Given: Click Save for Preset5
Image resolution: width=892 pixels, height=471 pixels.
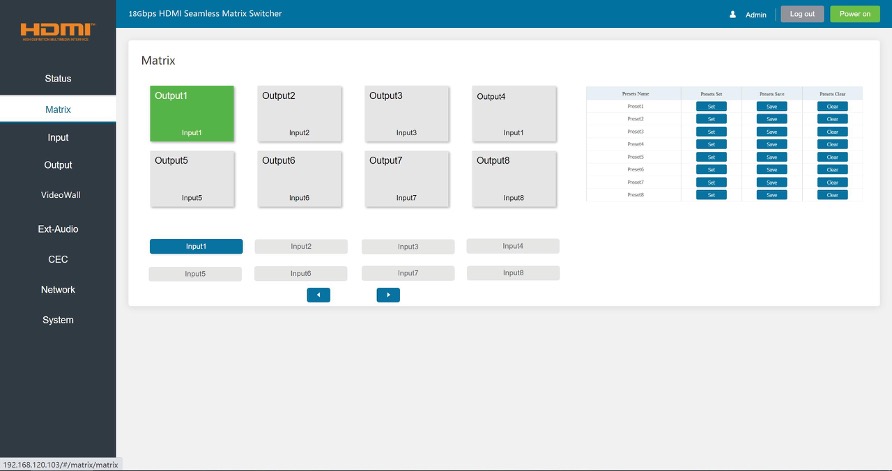Looking at the screenshot, I should 771,157.
